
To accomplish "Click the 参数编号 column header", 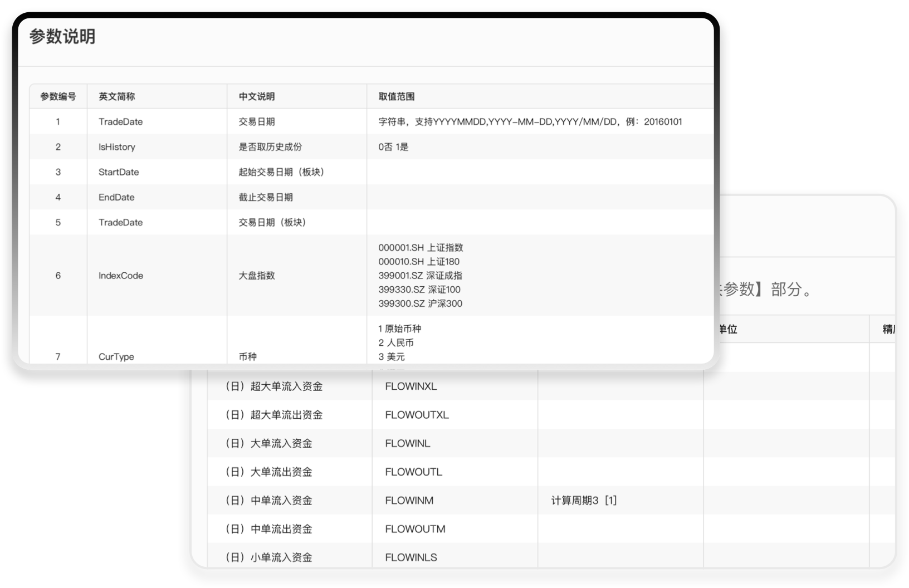I will [x=58, y=96].
